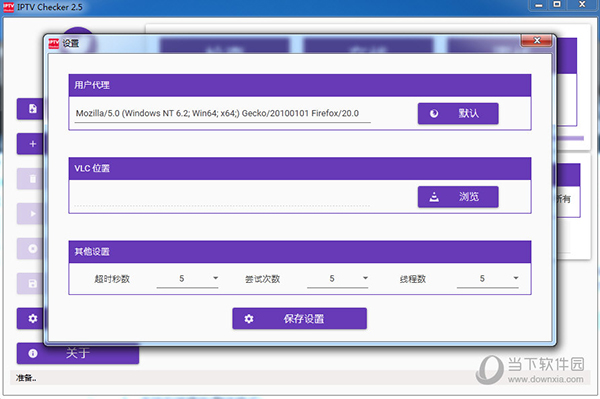Click the 默认 default user agent button
This screenshot has height=399, width=600.
click(458, 113)
